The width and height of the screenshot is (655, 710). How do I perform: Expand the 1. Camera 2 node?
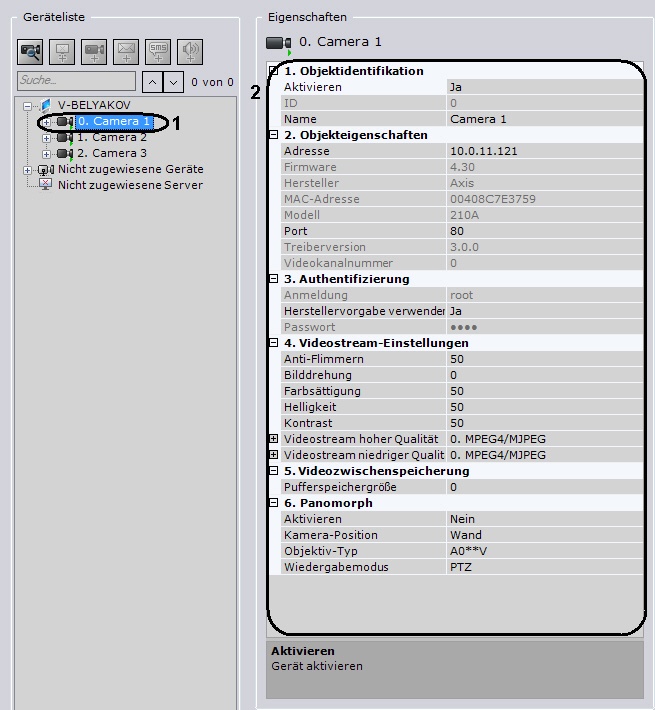(x=46, y=138)
